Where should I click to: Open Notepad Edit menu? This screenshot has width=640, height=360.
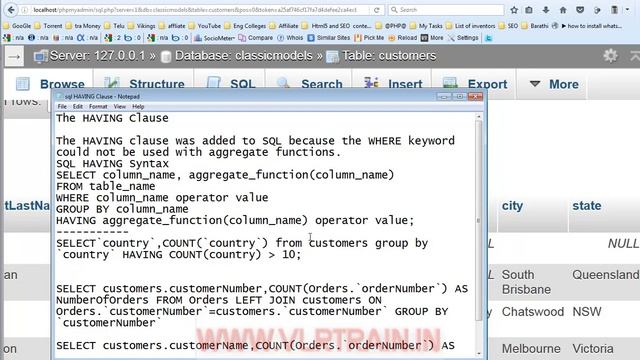pyautogui.click(x=78, y=107)
